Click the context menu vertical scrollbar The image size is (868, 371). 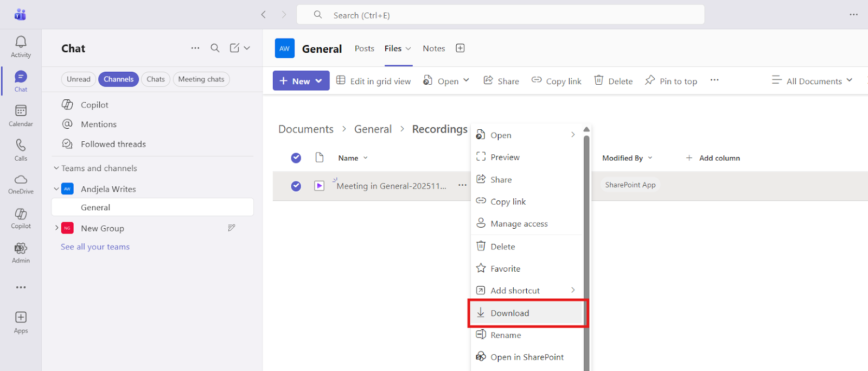(586, 244)
